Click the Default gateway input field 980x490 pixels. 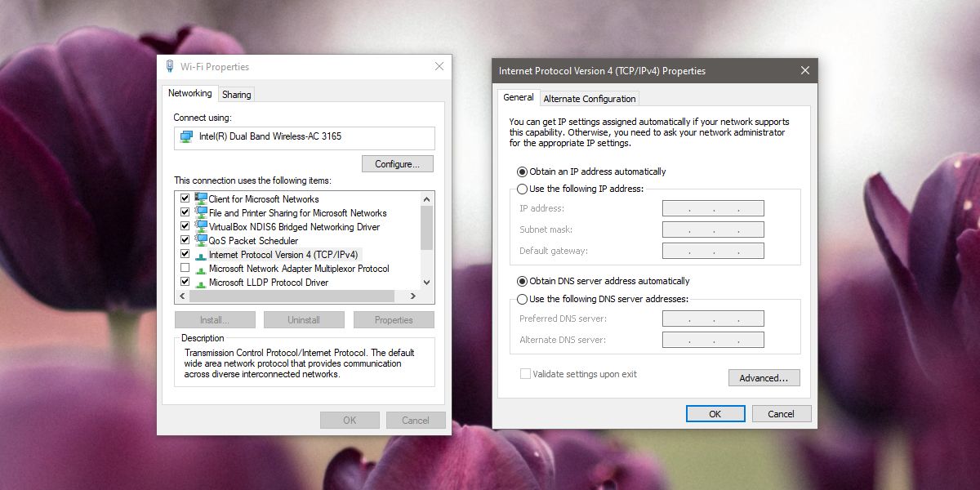pos(713,251)
